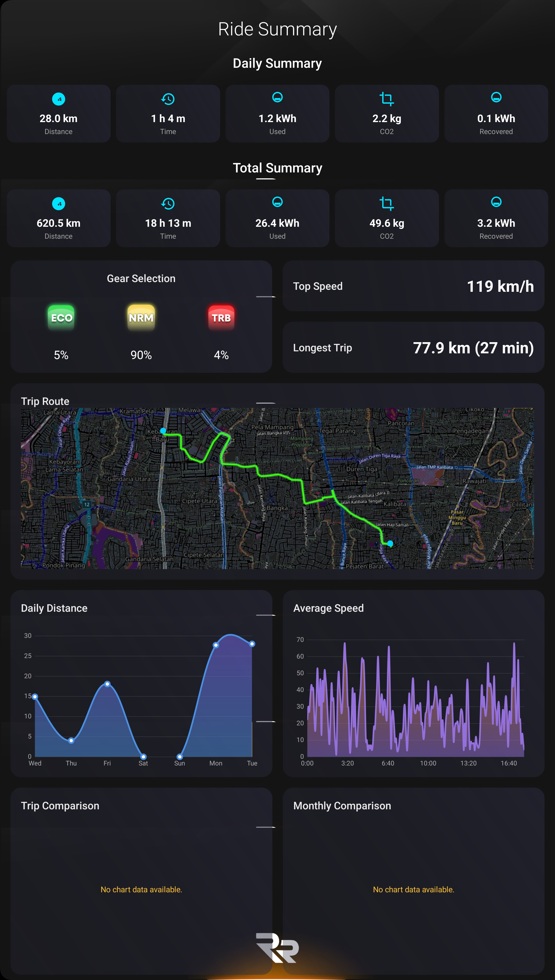Screen dimensions: 555x980
Task: Select the Daily Summary section header
Action: 277,63
